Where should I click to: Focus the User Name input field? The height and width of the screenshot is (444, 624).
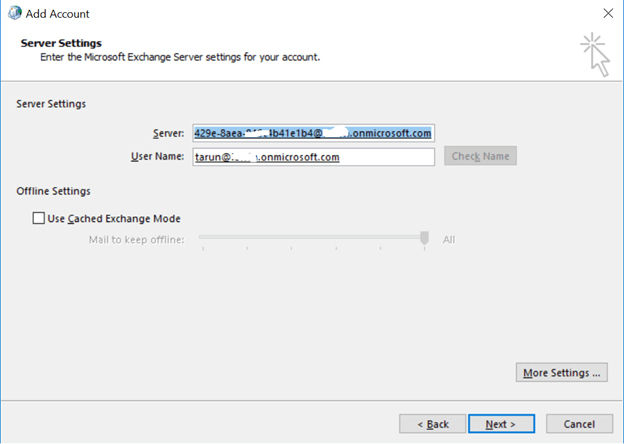314,157
